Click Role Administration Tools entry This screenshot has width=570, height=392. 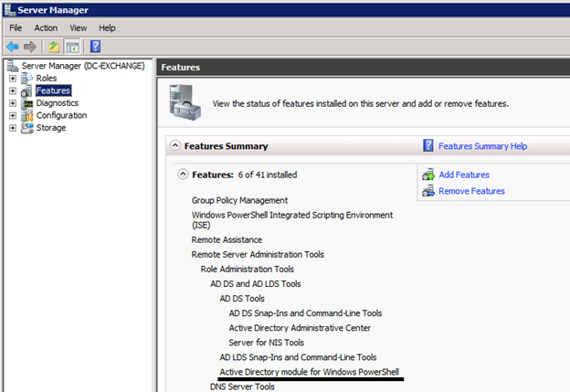(x=248, y=269)
